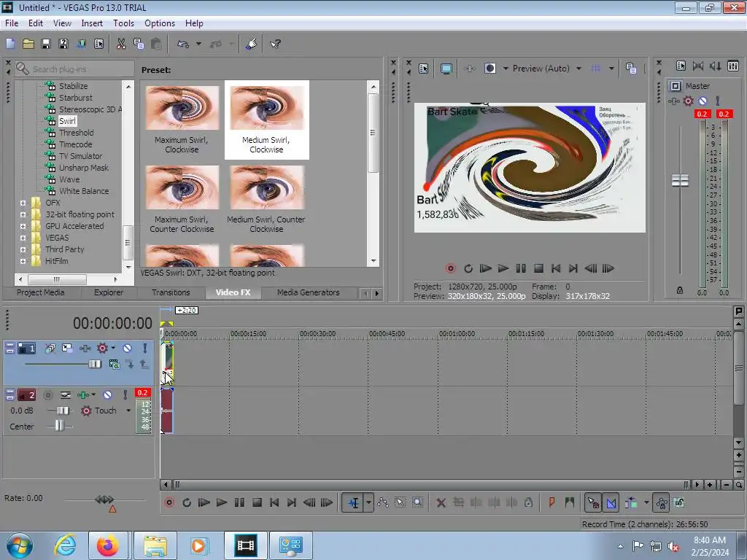Click the Insert Marker icon
747x560 pixels.
[551, 502]
